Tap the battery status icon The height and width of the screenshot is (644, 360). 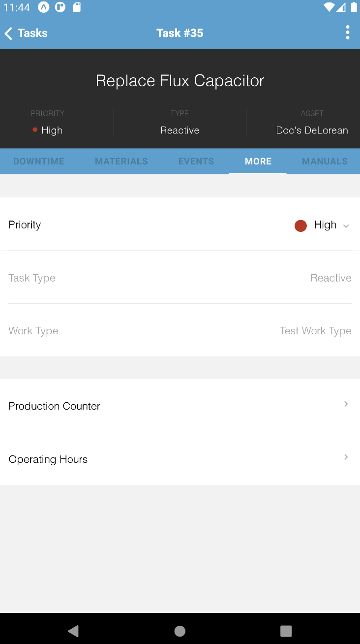click(354, 7)
